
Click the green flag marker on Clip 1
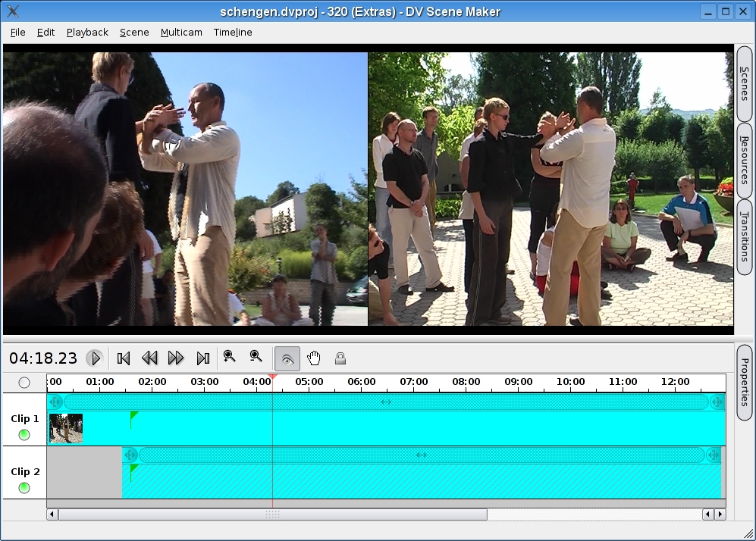click(x=133, y=418)
